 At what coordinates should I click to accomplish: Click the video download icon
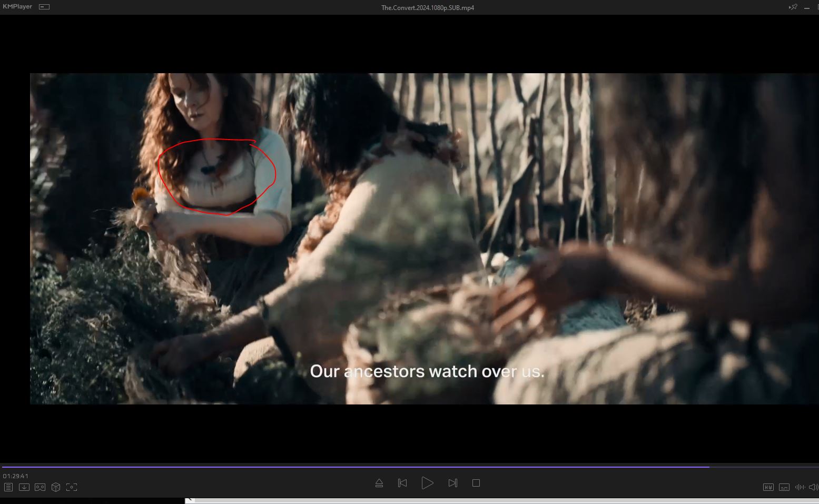tap(24, 487)
